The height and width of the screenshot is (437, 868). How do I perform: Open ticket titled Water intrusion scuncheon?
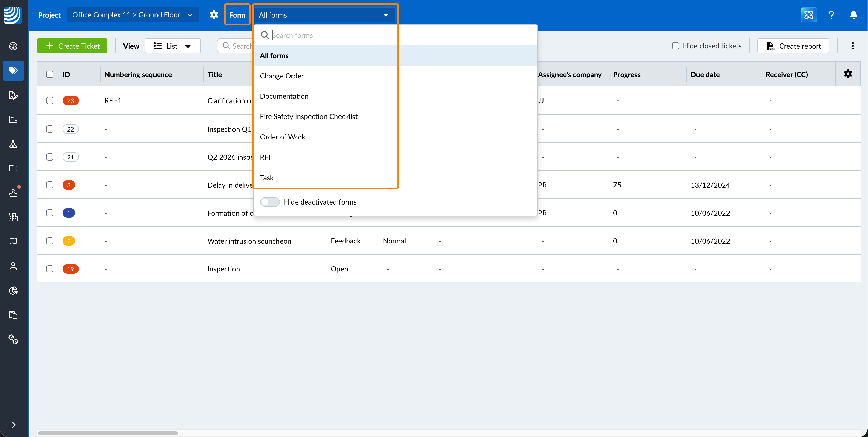249,241
